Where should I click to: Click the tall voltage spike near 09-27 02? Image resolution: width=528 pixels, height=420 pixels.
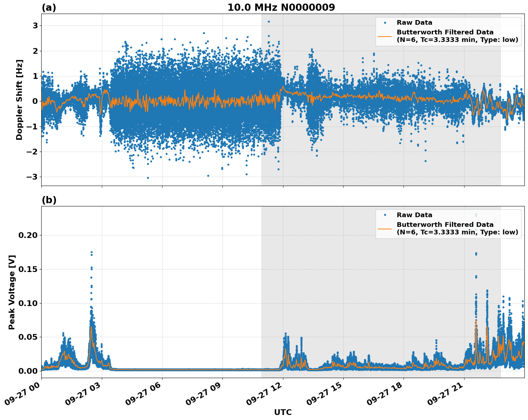click(x=91, y=253)
